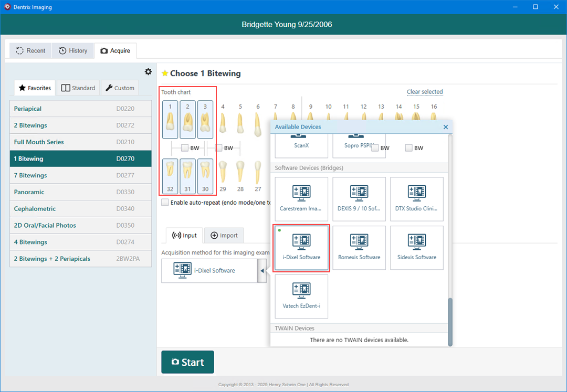This screenshot has width=567, height=392.
Task: Open settings with the gear icon
Action: coord(148,72)
